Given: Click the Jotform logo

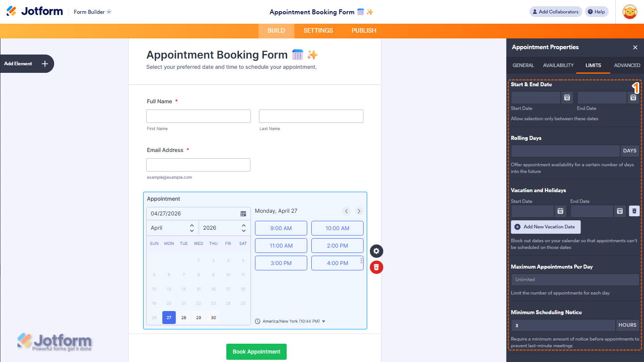Looking at the screenshot, I should coord(34,11).
